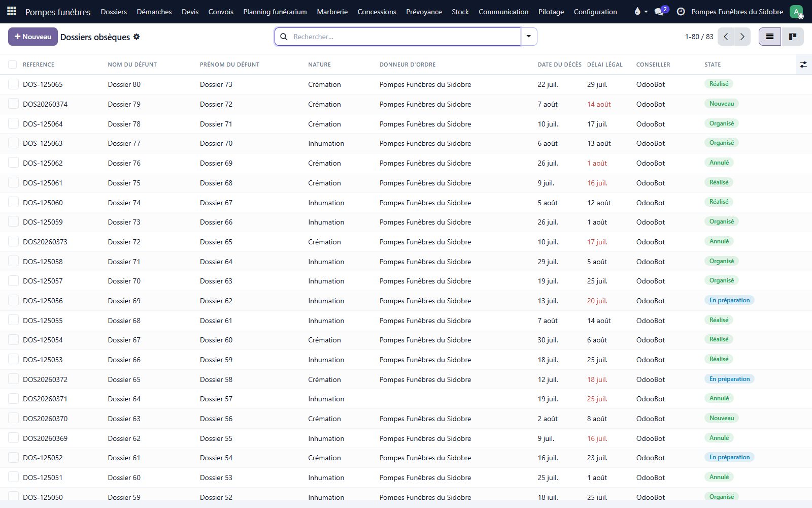Click the Pompes funèbres app title
This screenshot has width=812, height=508.
click(58, 12)
